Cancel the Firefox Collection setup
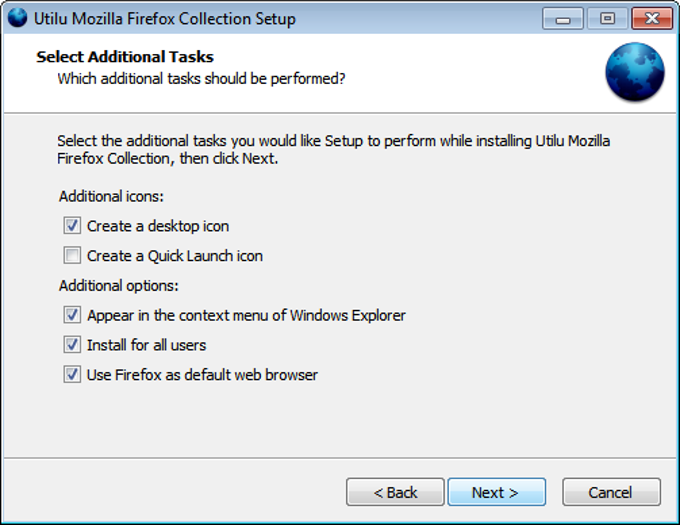Image resolution: width=680 pixels, height=525 pixels. pyautogui.click(x=611, y=492)
